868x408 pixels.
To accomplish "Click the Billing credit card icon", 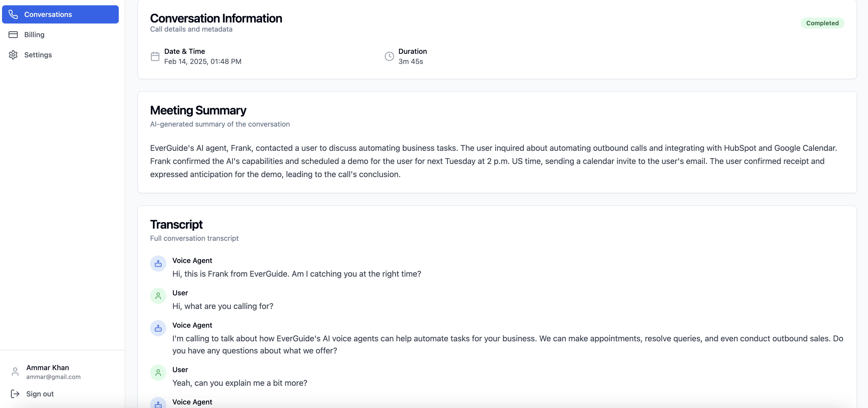I will point(13,35).
